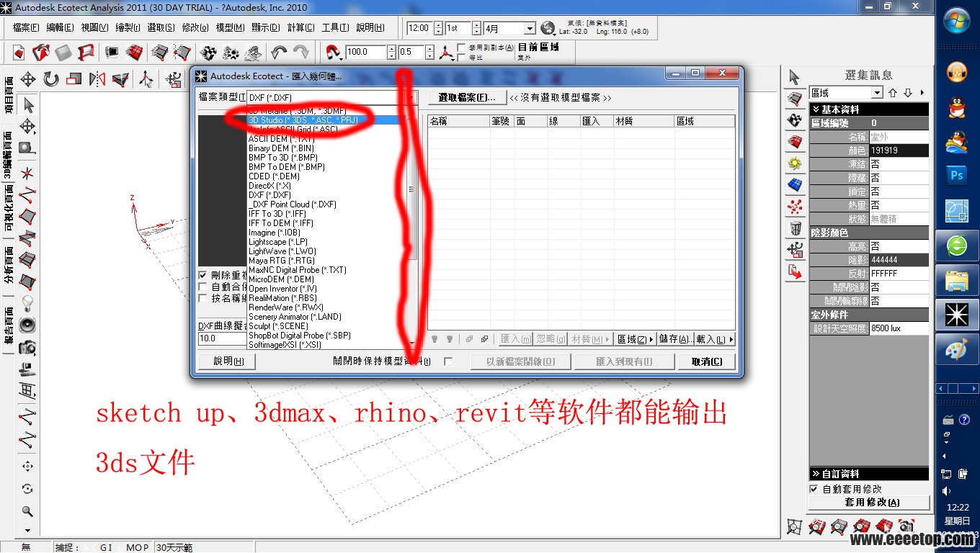
Task: Open the 區域(Z) dropdown button in dialog
Action: click(636, 339)
